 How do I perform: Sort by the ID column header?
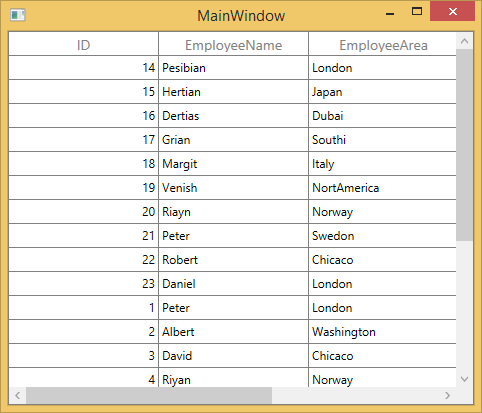84,44
